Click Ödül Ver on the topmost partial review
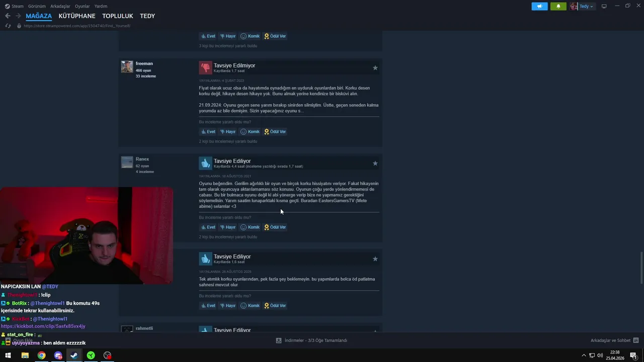This screenshot has height=362, width=644. tap(275, 36)
